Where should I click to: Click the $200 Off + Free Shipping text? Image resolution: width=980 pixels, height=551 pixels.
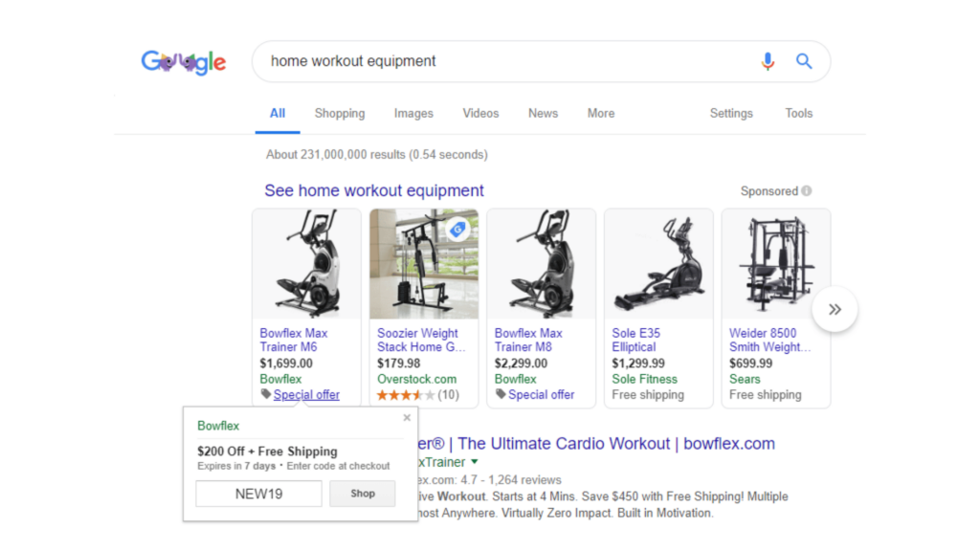click(x=268, y=452)
